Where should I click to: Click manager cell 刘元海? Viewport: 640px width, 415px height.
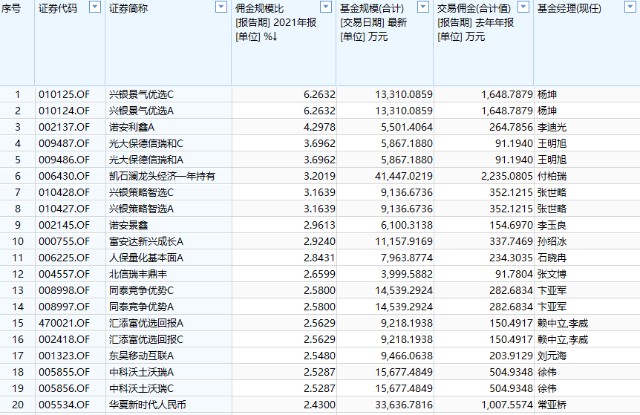552,355
